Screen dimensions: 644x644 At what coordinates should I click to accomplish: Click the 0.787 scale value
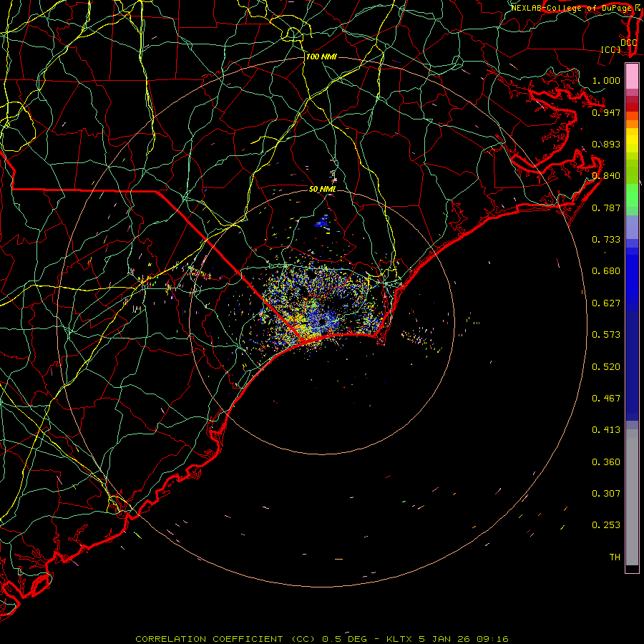coord(606,208)
